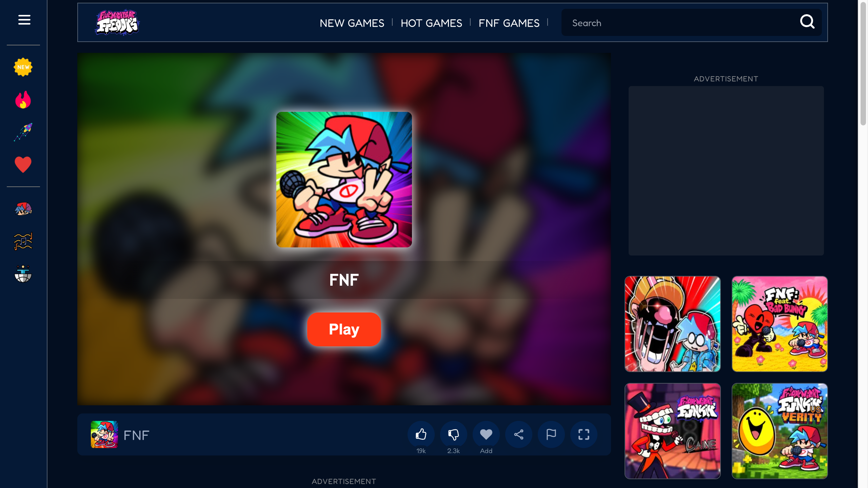Open the NEW GAMES menu

point(352,23)
